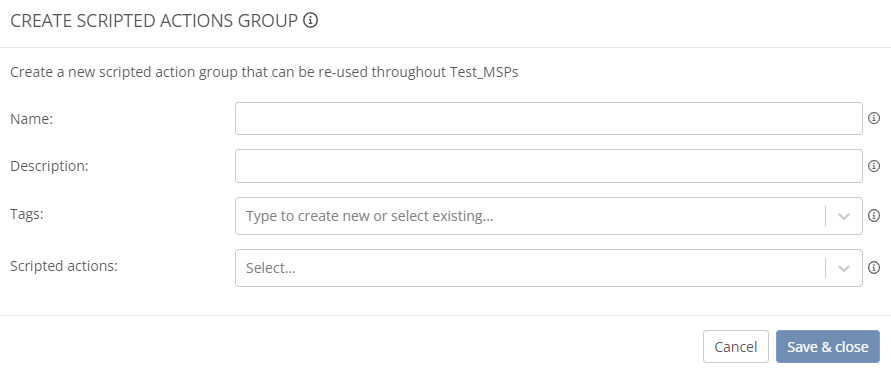
Task: Open the Scripted actions Select... combo box
Action: pyautogui.click(x=549, y=268)
